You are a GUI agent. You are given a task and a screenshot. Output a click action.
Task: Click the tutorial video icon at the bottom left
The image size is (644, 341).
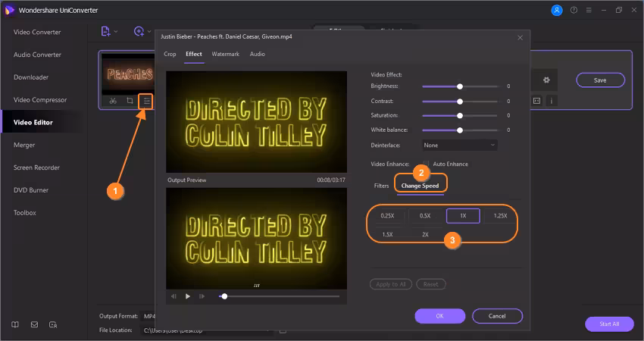(x=53, y=324)
